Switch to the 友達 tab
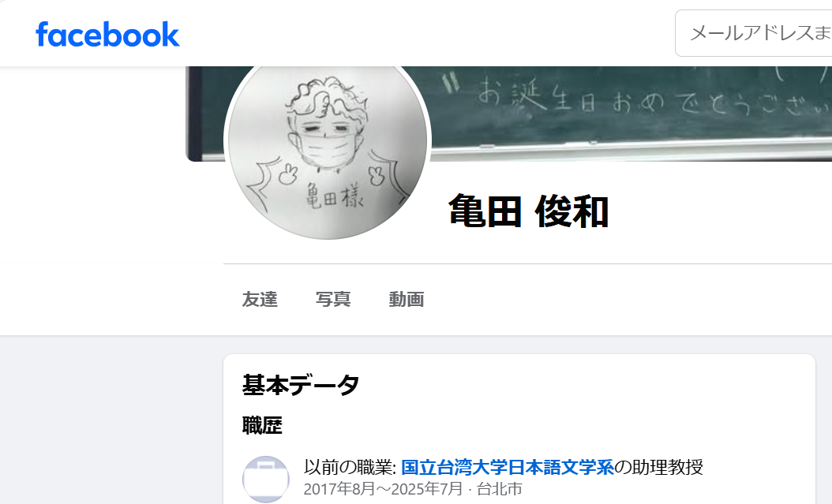Screen dimensions: 832x504 coord(260,300)
